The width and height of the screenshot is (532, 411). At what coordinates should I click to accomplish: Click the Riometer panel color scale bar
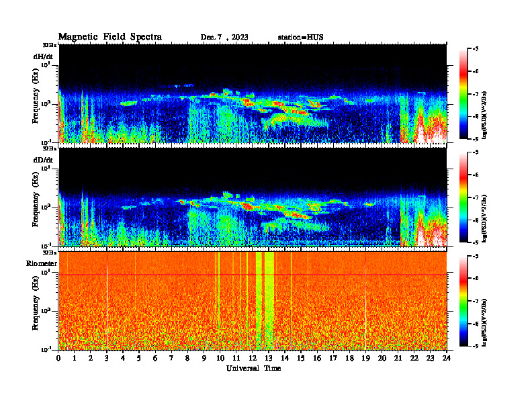click(x=463, y=301)
